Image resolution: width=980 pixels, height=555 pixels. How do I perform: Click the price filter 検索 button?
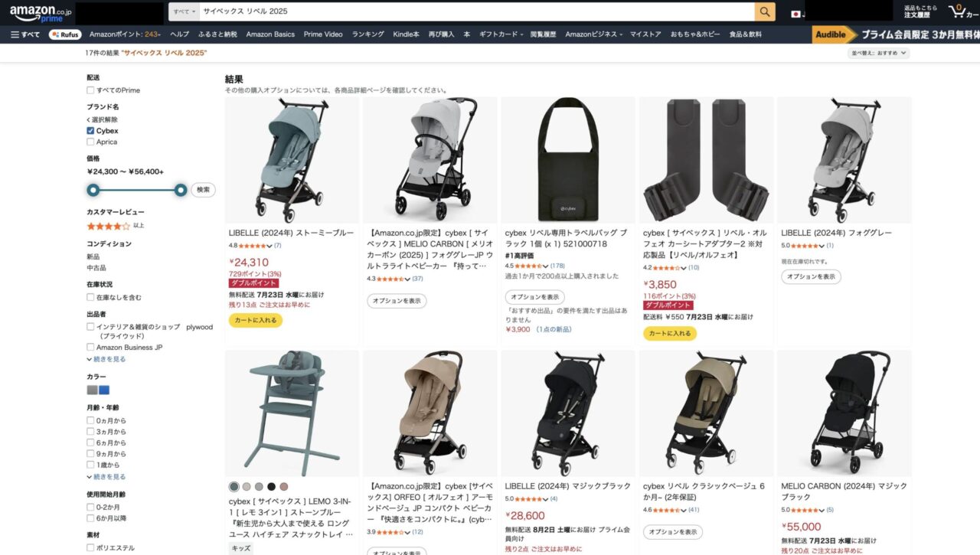[x=203, y=190]
